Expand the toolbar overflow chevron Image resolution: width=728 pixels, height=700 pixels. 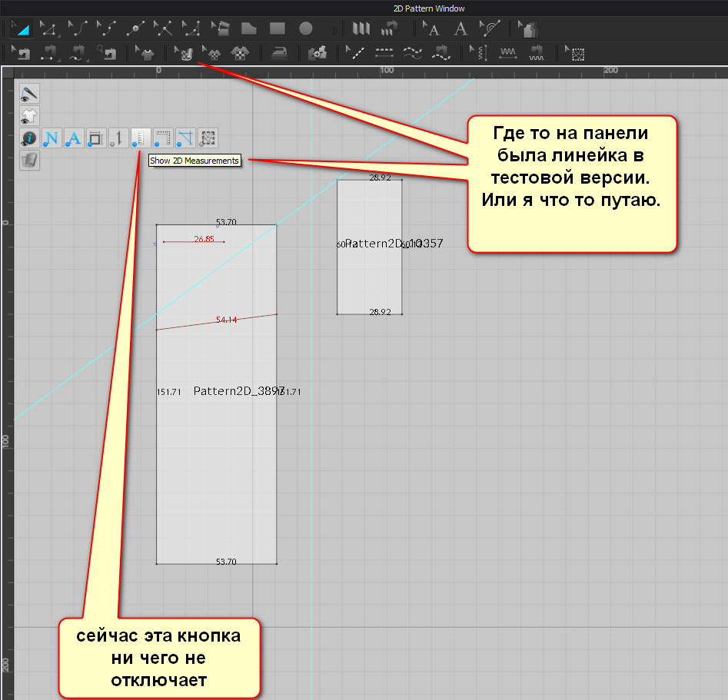click(334, 29)
